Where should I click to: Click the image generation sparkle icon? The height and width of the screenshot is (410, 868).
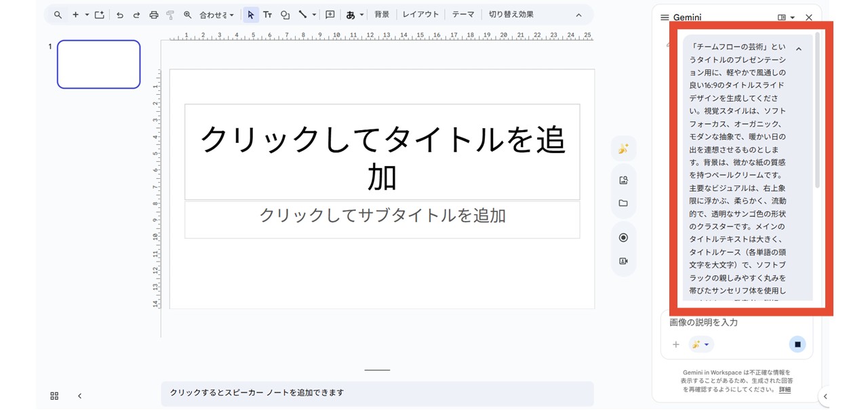pos(623,148)
